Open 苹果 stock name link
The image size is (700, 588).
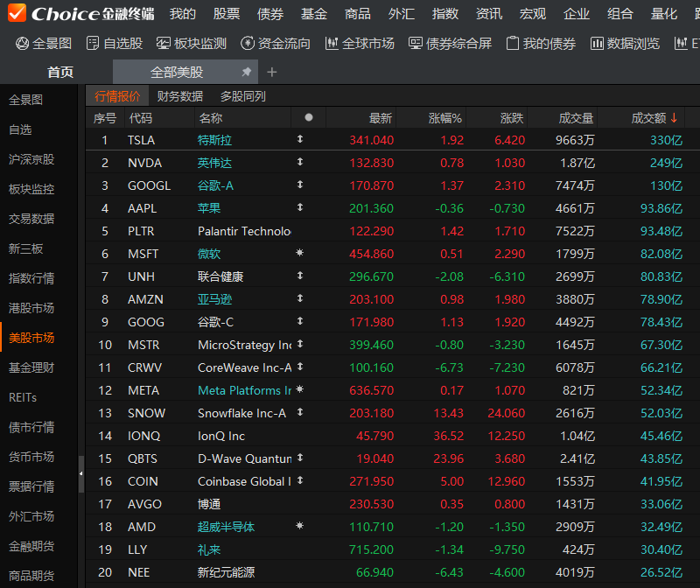(x=209, y=208)
